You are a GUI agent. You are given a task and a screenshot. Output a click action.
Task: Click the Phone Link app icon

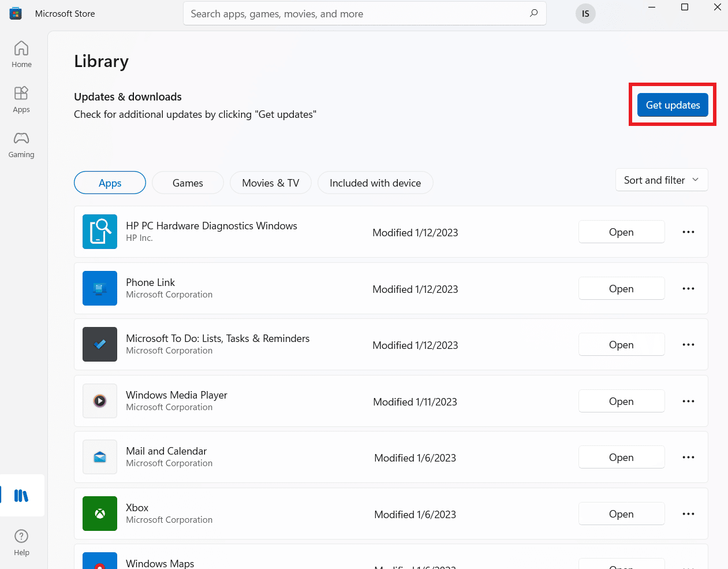click(x=99, y=288)
